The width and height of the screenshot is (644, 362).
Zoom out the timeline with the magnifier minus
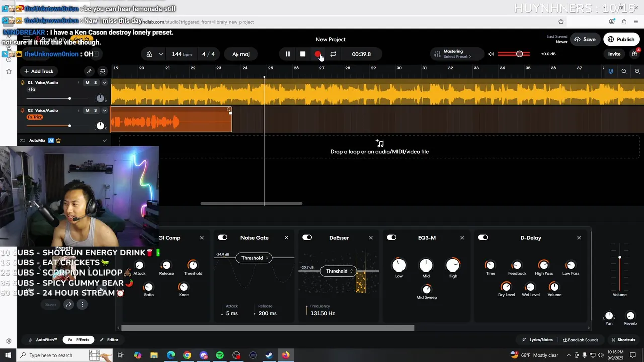tap(624, 71)
